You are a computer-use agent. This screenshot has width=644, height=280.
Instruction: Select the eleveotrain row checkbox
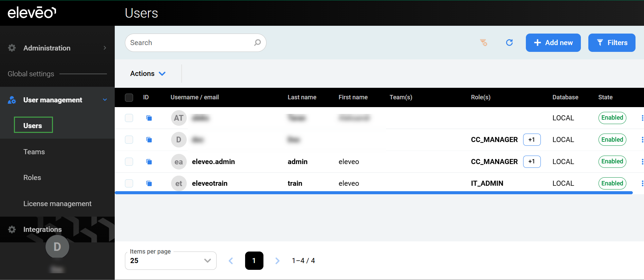point(129,183)
